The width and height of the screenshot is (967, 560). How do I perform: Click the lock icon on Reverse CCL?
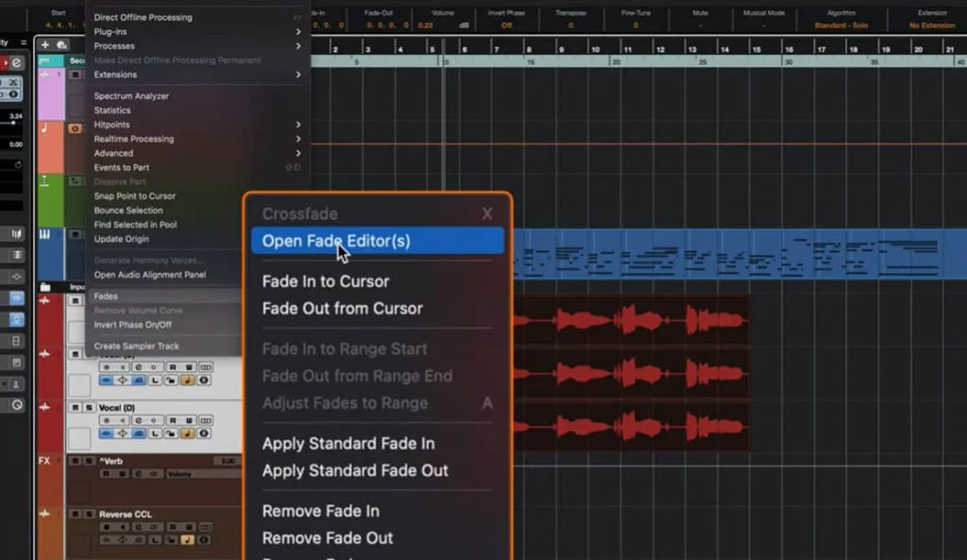click(x=171, y=540)
